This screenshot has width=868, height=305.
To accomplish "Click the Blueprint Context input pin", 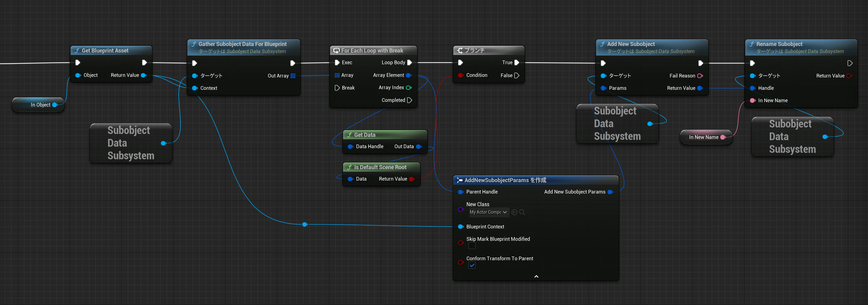I will click(x=461, y=227).
